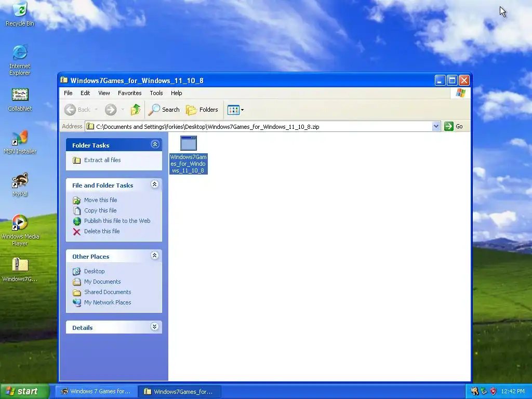The width and height of the screenshot is (532, 399).
Task: Collapse the File and Folder Tasks panel
Action: point(155,184)
